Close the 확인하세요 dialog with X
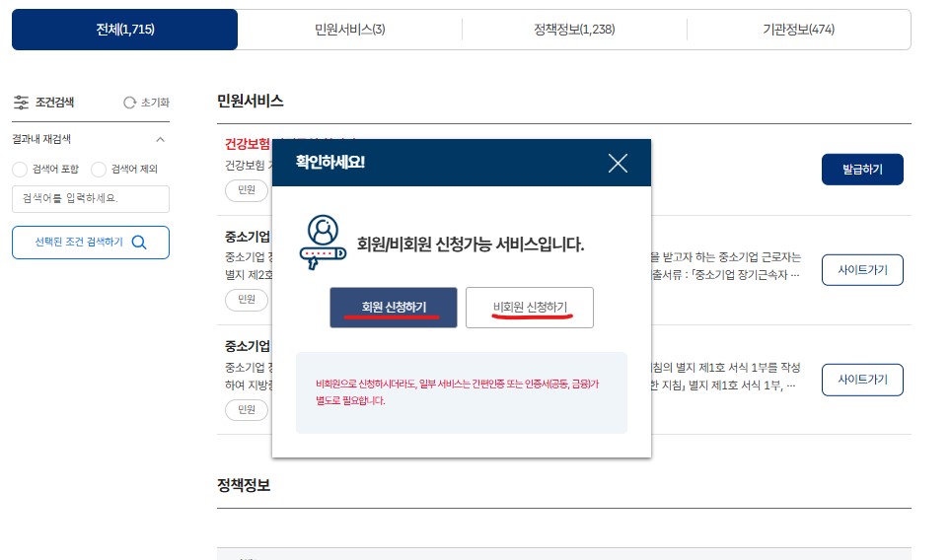 (618, 163)
